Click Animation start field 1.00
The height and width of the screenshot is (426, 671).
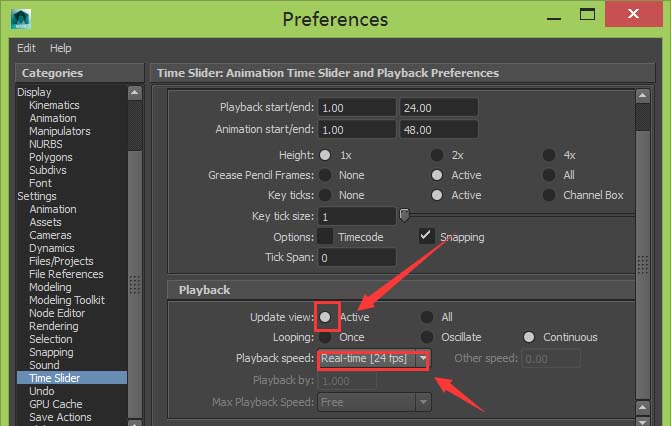click(x=357, y=130)
